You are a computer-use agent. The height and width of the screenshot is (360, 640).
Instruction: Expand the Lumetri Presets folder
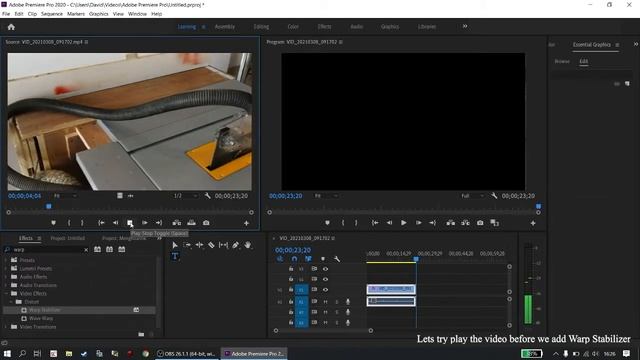coord(6,269)
